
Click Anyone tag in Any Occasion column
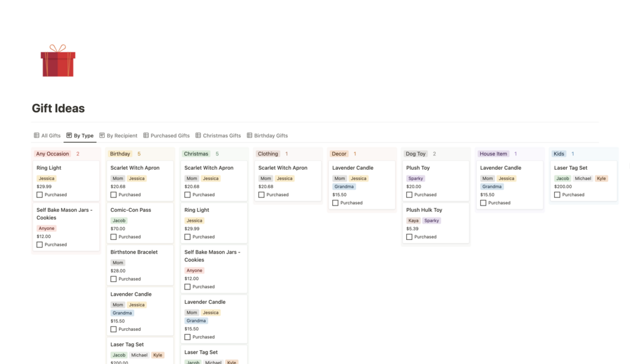pyautogui.click(x=46, y=228)
